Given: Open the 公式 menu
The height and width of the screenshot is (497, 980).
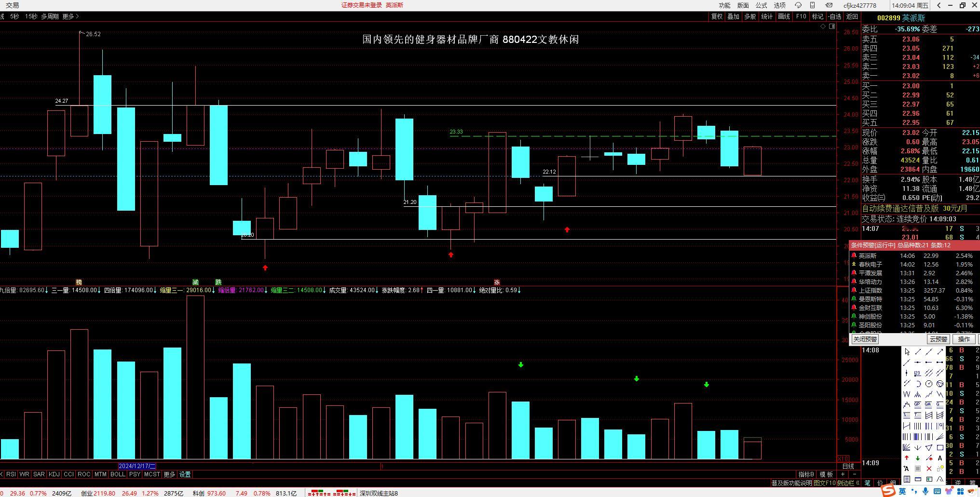Looking at the screenshot, I should [762, 5].
